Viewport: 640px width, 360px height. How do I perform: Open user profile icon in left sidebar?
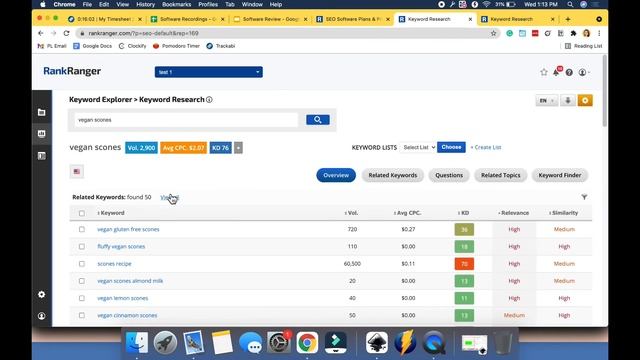click(42, 316)
